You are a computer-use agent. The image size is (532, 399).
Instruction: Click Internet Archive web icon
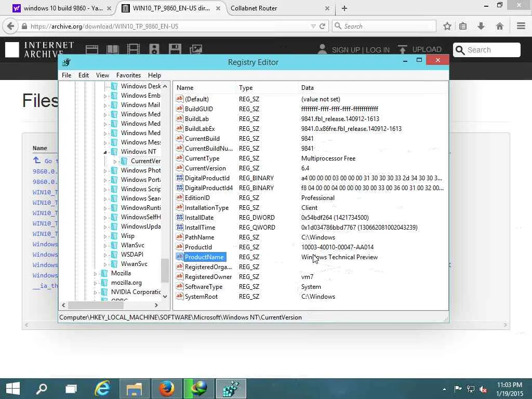pyautogui.click(x=92, y=49)
